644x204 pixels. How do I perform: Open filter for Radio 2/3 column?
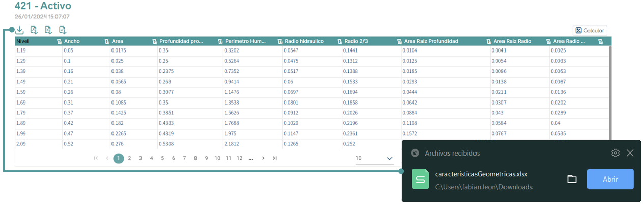[399, 41]
